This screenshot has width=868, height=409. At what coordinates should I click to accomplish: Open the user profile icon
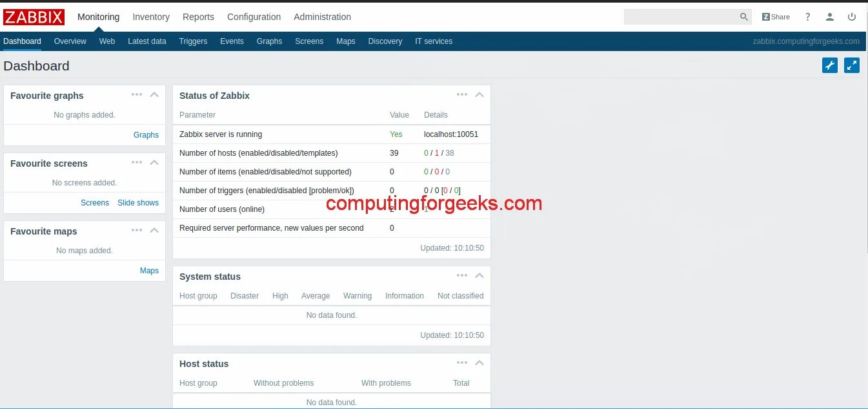(830, 17)
